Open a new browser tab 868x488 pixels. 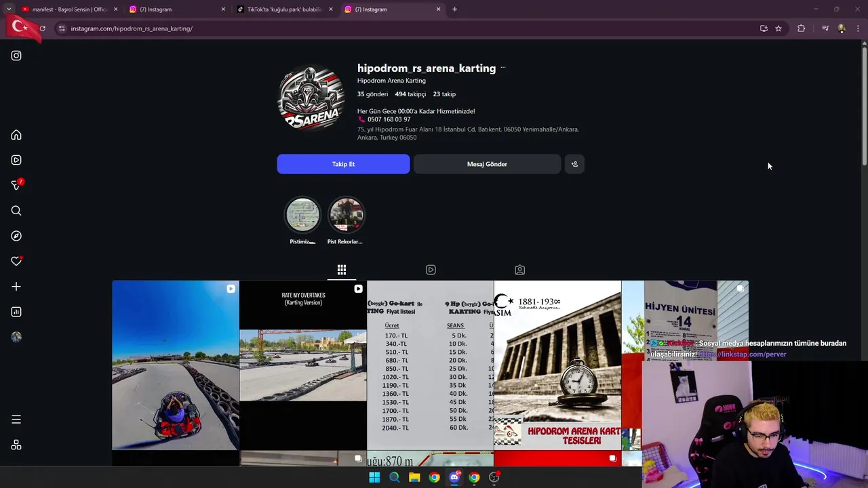[x=454, y=9]
